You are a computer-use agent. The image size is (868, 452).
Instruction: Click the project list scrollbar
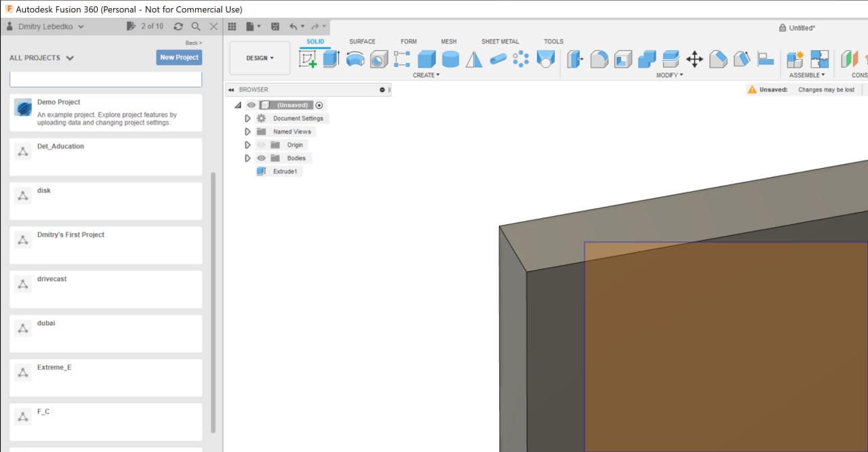click(x=214, y=302)
